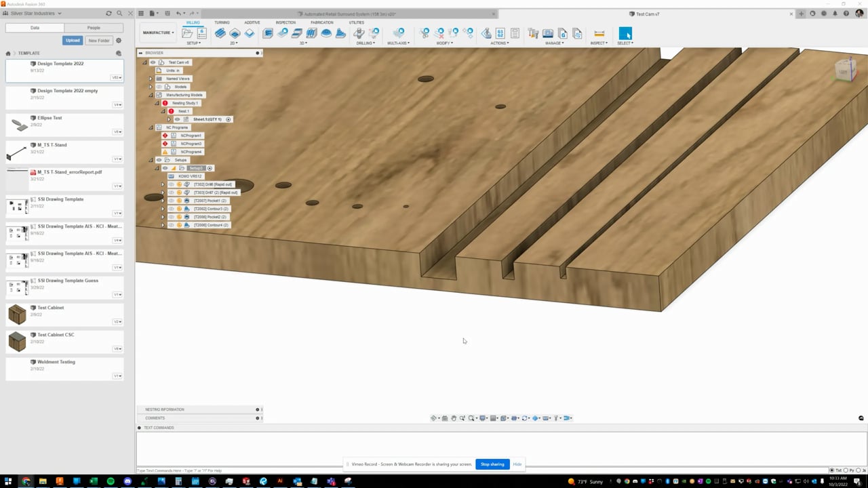868x488 pixels.
Task: Click the Stop sharing button
Action: [492, 464]
